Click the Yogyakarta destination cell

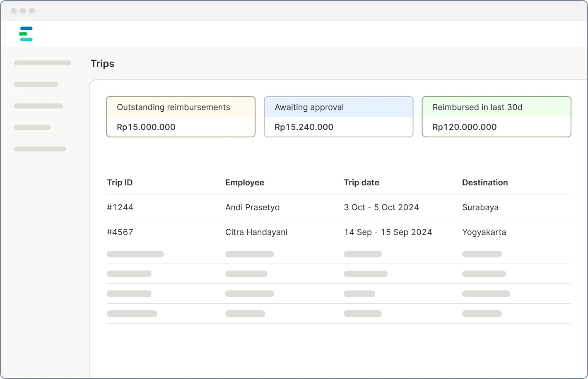pos(484,232)
